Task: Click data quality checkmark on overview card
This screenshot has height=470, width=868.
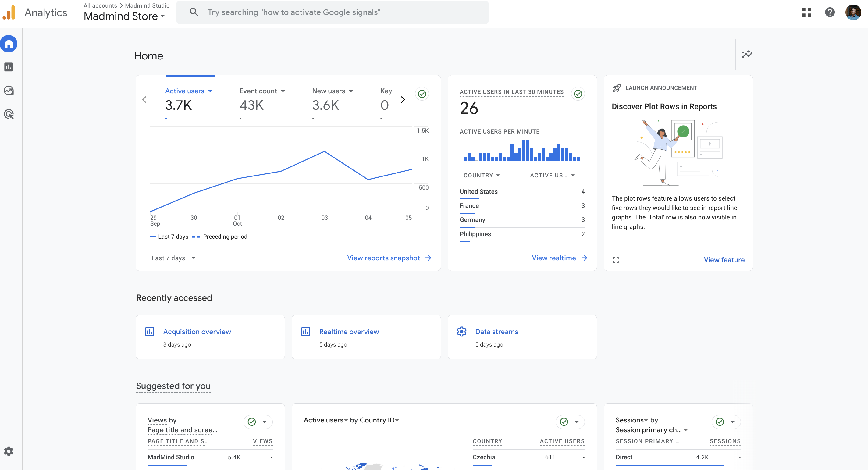Action: point(422,94)
